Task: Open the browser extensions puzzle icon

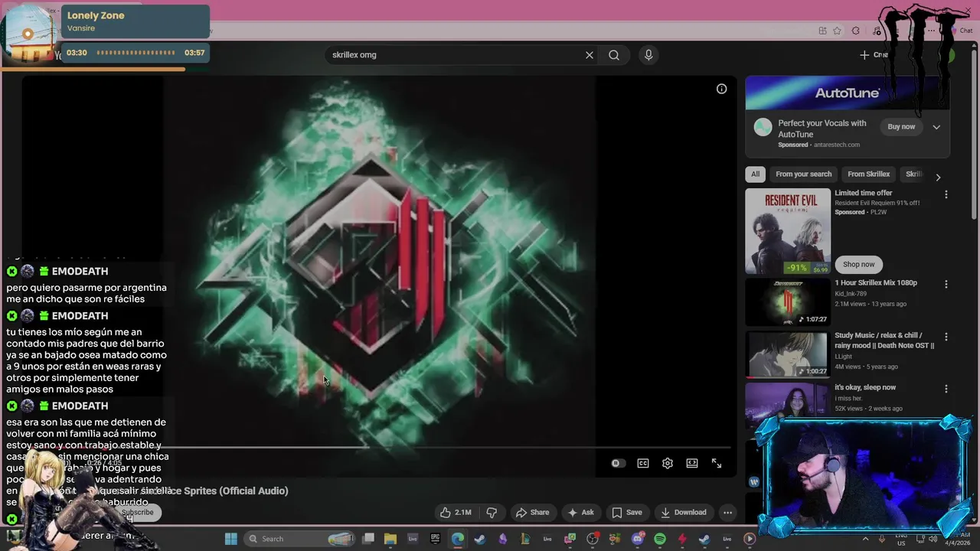Action: click(x=855, y=31)
